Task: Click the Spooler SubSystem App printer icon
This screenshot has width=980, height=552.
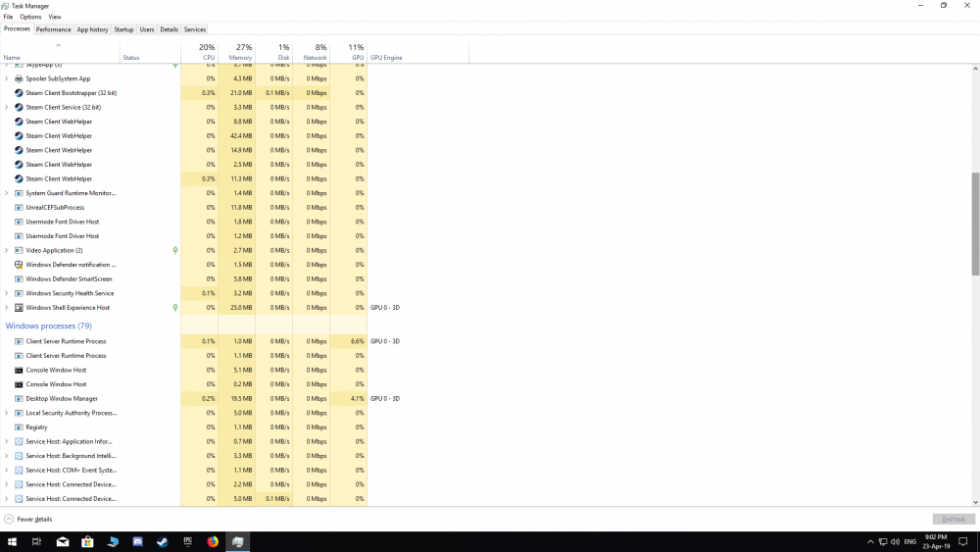Action: (x=19, y=78)
